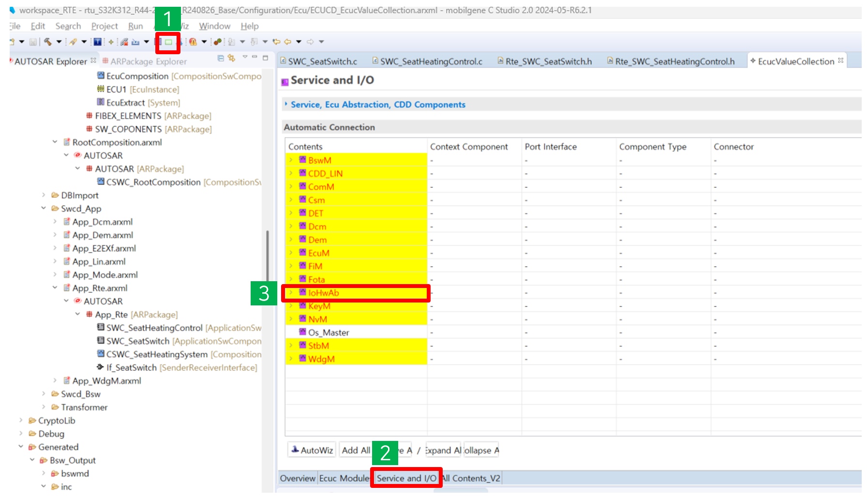
Task: Open the Window menu
Action: pyautogui.click(x=214, y=26)
